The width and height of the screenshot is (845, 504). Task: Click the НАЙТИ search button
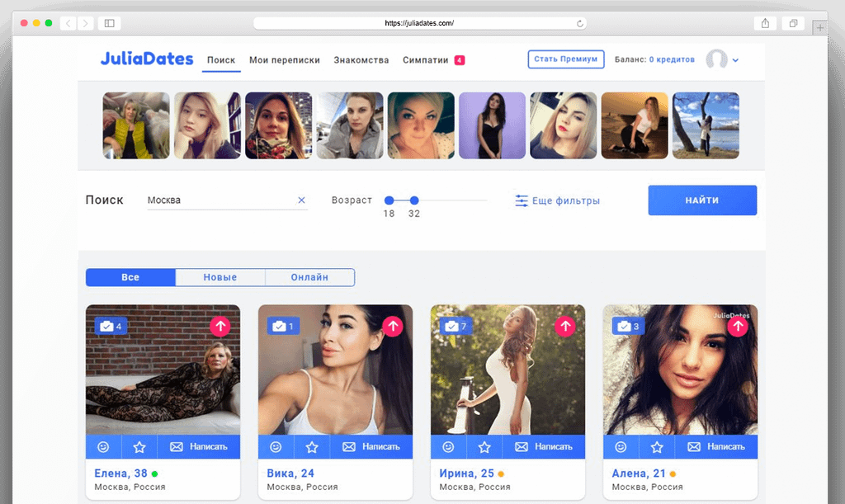click(x=702, y=200)
